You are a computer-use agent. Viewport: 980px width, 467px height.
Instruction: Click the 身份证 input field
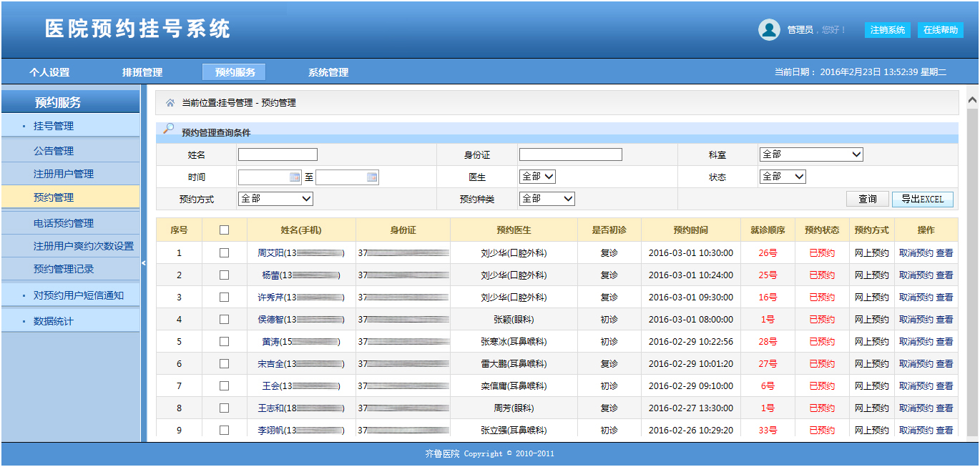(x=571, y=154)
